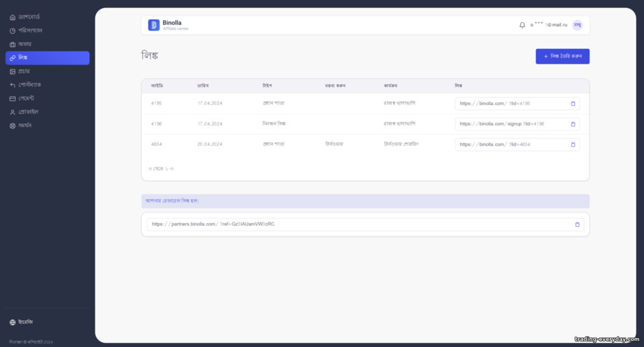644x347 pixels.
Task: Open the Promo image icon in sidebar
Action: (x=12, y=72)
